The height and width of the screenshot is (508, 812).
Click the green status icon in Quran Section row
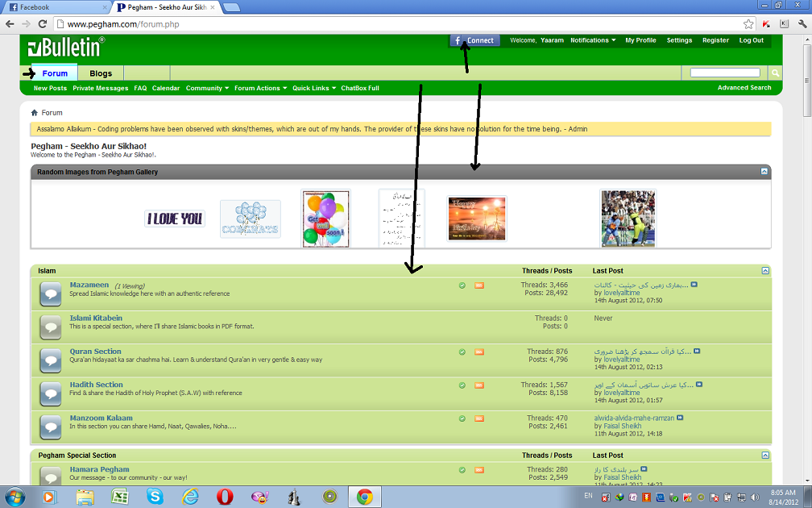point(462,352)
